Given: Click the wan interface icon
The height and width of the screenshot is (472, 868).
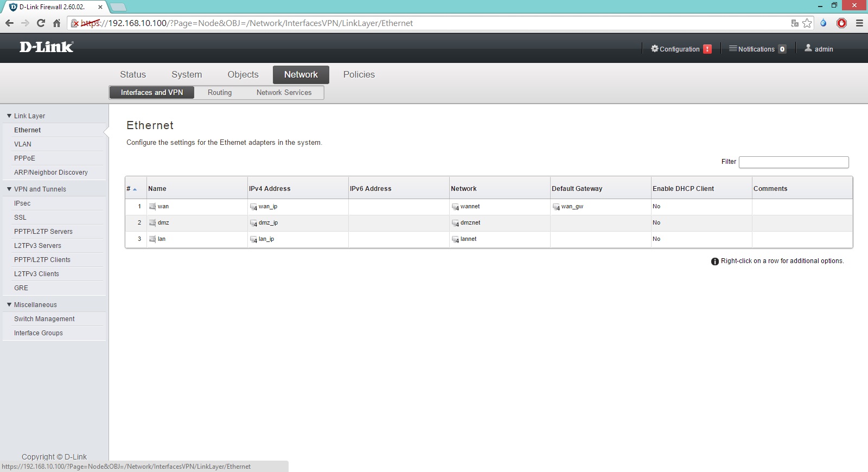Looking at the screenshot, I should (x=152, y=207).
